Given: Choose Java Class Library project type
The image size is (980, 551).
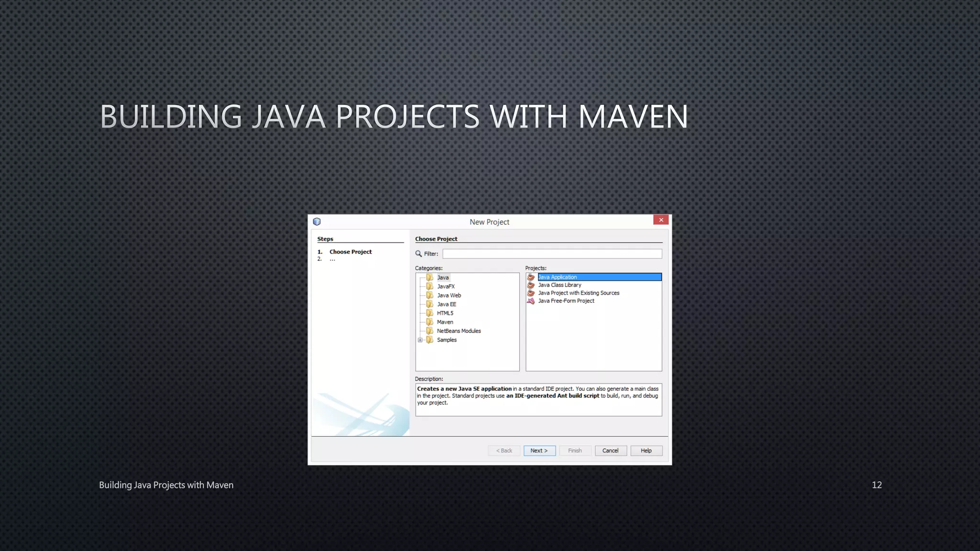Looking at the screenshot, I should (x=560, y=285).
